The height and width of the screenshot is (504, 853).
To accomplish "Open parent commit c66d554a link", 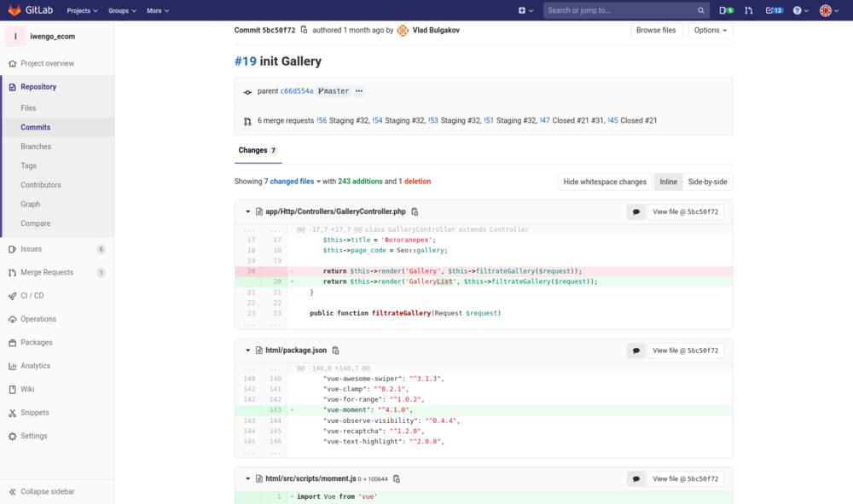I will pyautogui.click(x=297, y=91).
